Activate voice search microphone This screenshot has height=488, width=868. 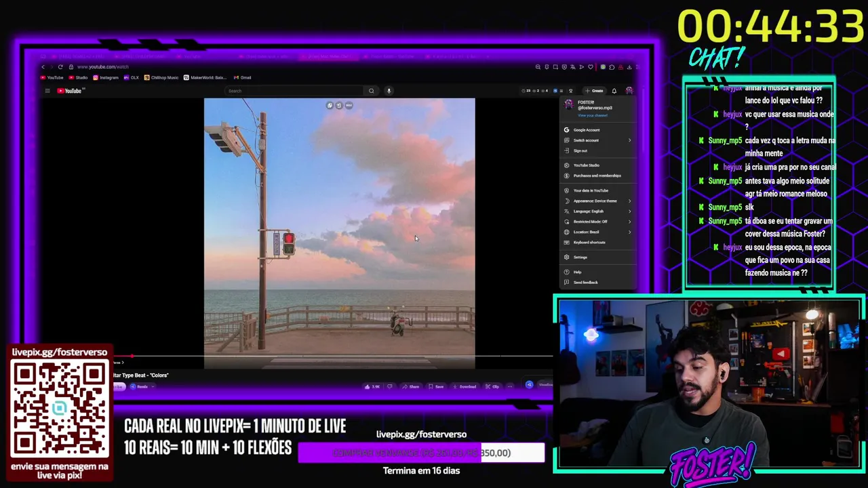[x=389, y=91]
